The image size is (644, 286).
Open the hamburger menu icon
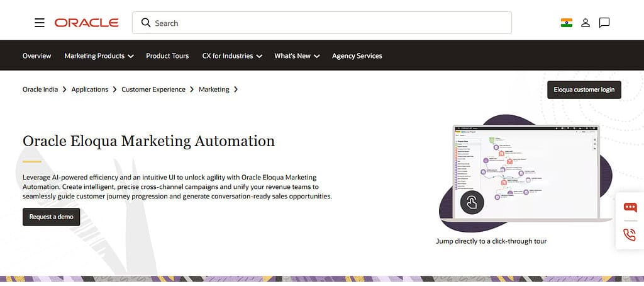(x=40, y=23)
